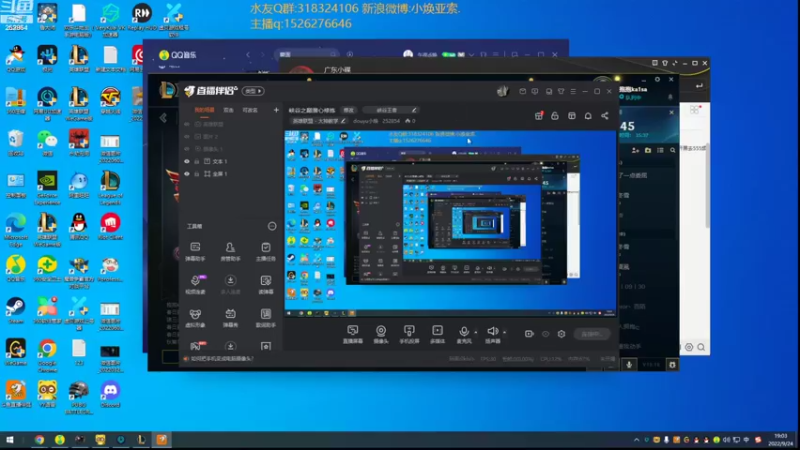The height and width of the screenshot is (450, 800).
Task: Collapse the toolbox with minus icon
Action: point(272,226)
